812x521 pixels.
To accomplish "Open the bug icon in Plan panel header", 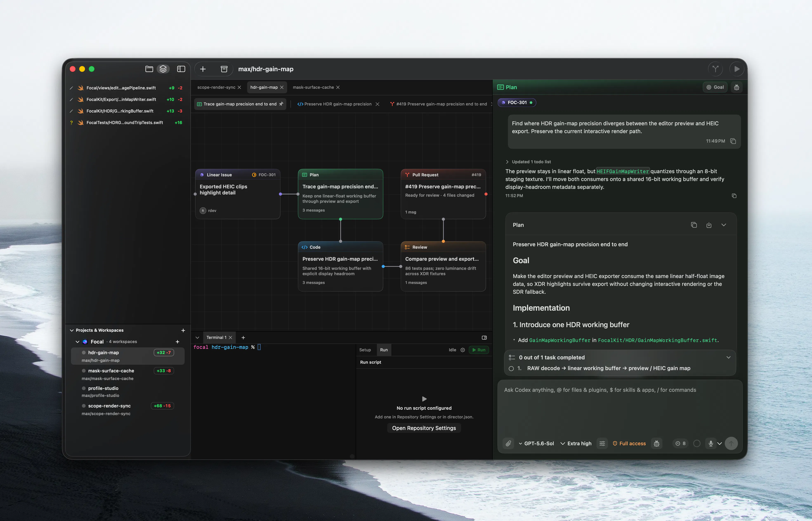I will 737,87.
